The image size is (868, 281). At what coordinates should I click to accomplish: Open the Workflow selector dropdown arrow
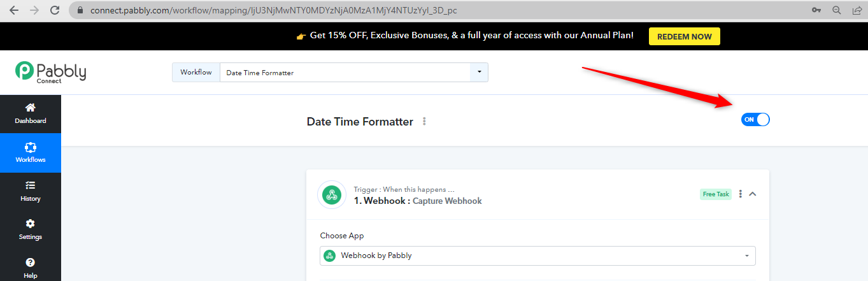479,72
